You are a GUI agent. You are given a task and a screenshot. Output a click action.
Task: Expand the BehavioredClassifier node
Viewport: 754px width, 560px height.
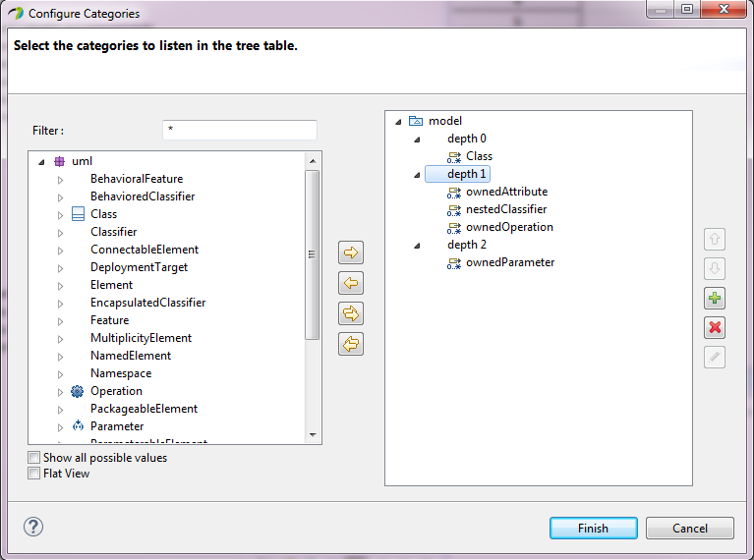[60, 197]
